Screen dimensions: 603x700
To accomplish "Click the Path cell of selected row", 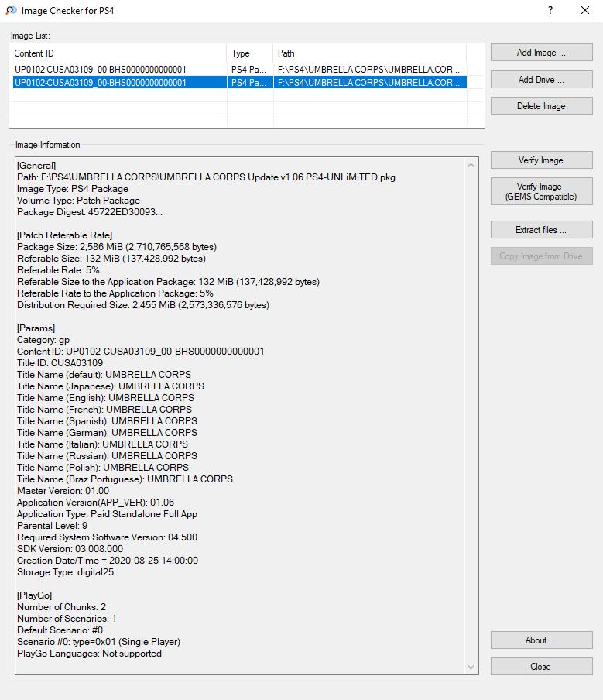I will click(x=370, y=83).
